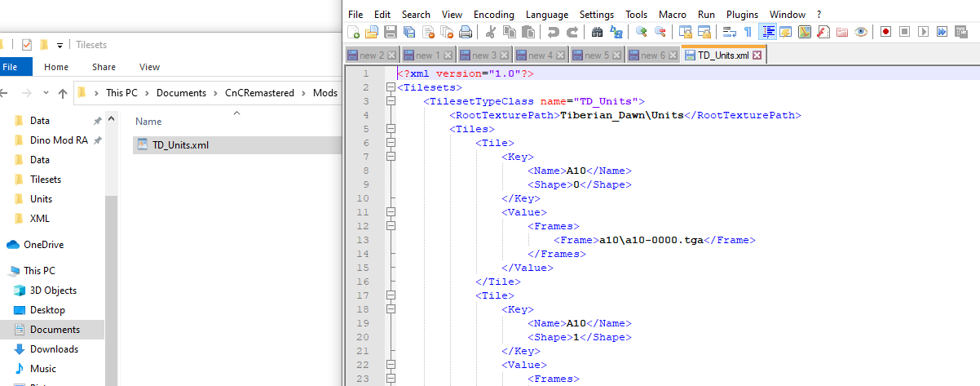Start recording a macro
Screen dimensions: 980x386
pyautogui.click(x=886, y=32)
